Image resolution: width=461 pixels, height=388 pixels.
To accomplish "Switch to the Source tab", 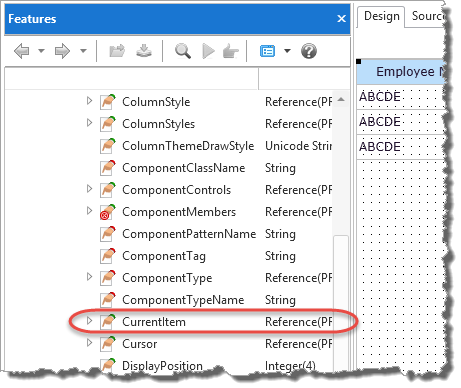I will click(428, 16).
